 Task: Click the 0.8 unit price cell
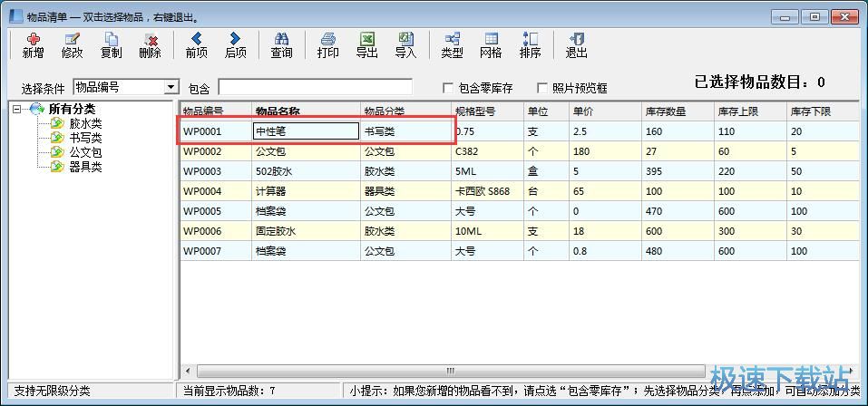point(606,251)
